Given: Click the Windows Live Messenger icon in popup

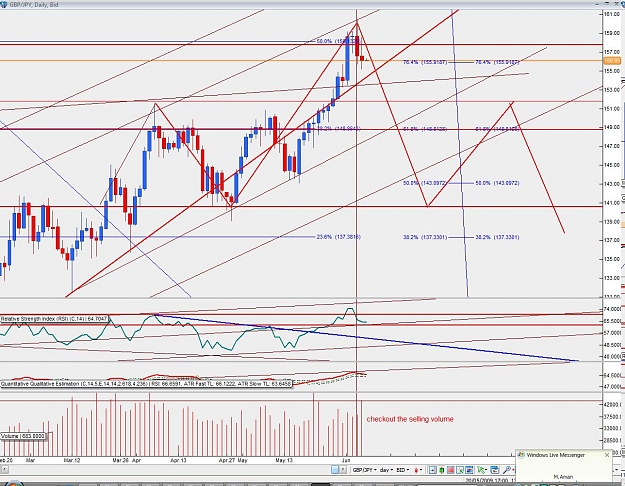Looking at the screenshot, I should 521,455.
